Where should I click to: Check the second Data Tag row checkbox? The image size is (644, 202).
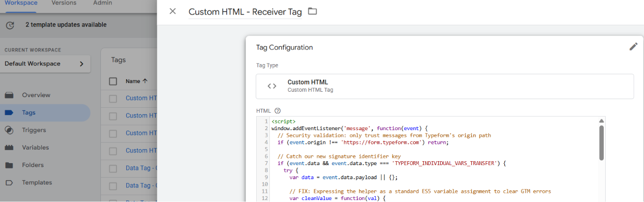(113, 186)
